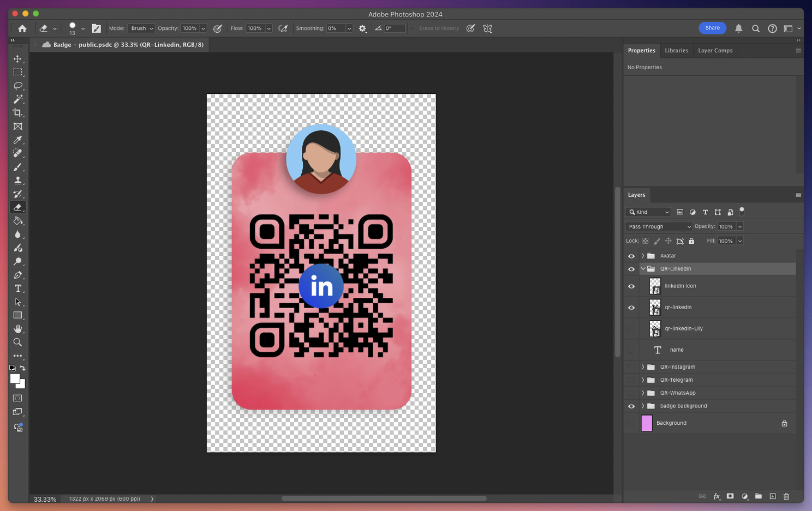Click the Share button

712,28
